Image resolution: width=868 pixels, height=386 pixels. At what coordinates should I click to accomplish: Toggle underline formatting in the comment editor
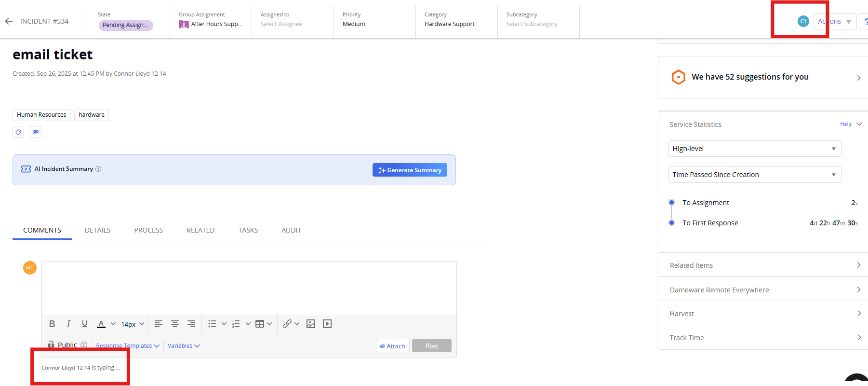[x=85, y=324]
